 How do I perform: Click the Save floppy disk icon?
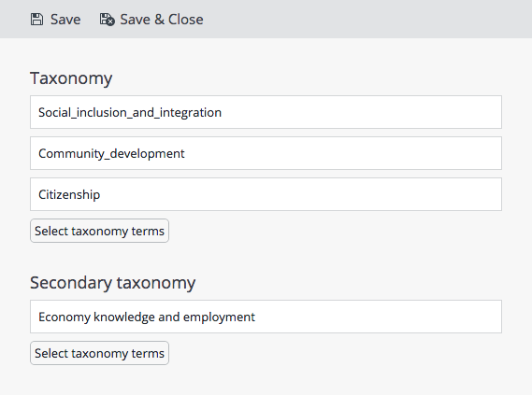(x=36, y=20)
